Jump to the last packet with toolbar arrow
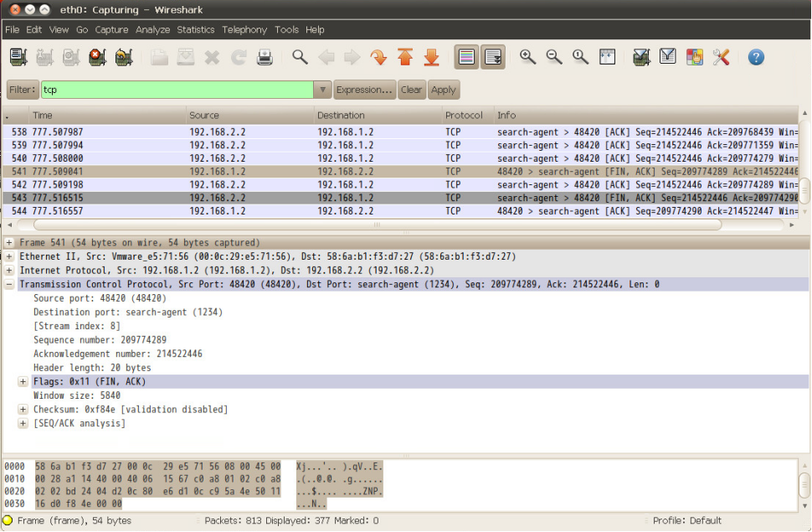 point(432,57)
